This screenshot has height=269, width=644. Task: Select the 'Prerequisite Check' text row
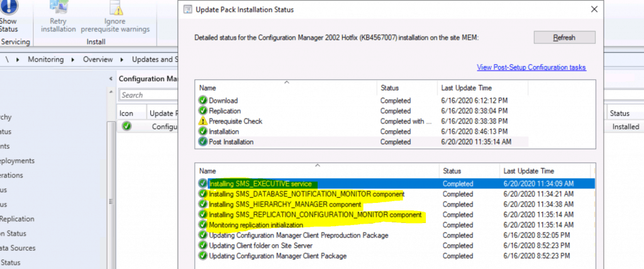coord(235,122)
